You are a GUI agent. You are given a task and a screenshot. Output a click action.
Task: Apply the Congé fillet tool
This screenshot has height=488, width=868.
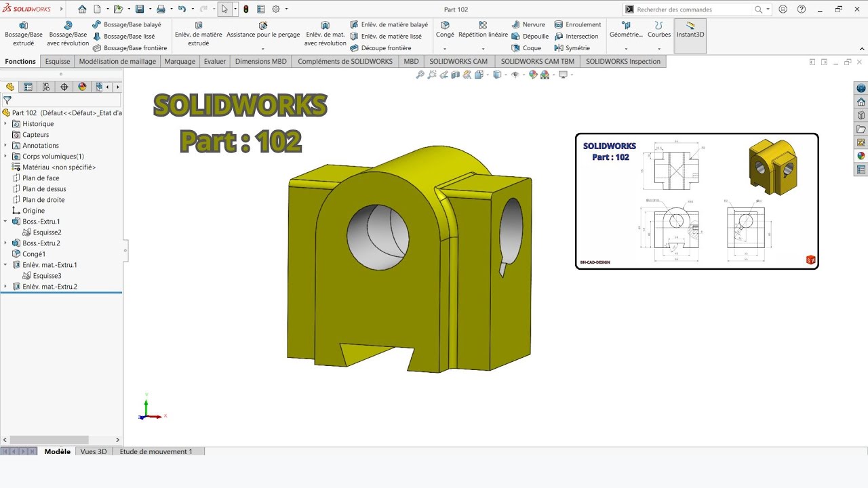(x=445, y=30)
